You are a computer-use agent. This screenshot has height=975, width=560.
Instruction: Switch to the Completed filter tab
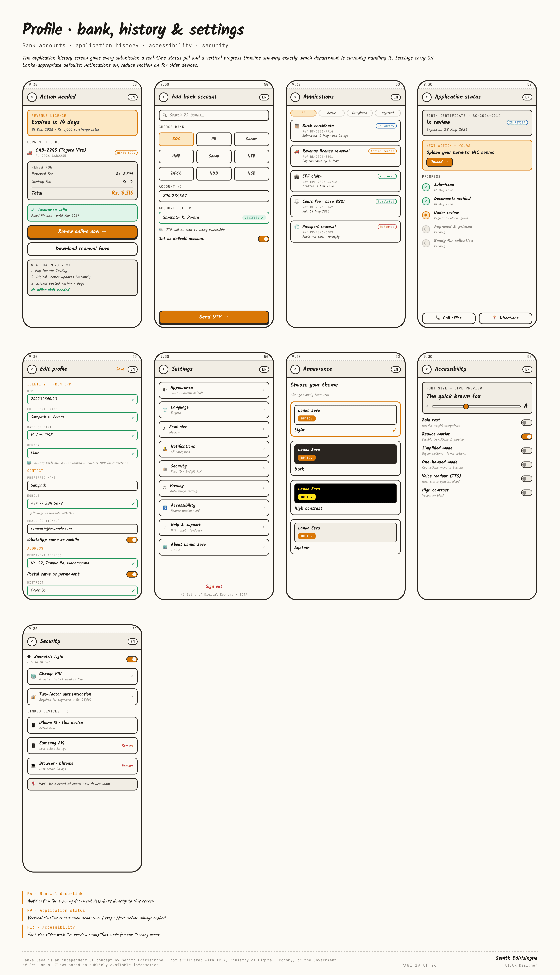point(360,113)
